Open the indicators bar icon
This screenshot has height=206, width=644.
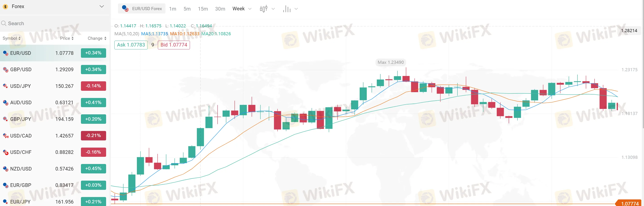[x=287, y=9]
